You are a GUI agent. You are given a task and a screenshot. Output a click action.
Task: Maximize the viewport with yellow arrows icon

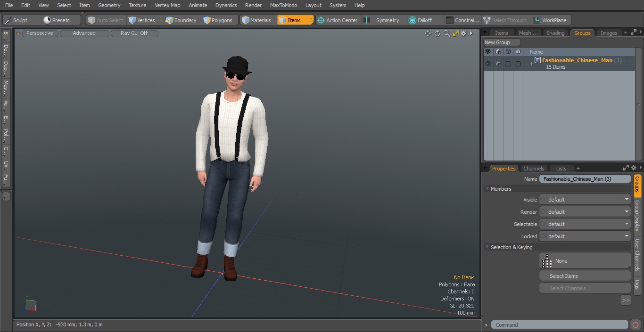tap(455, 33)
